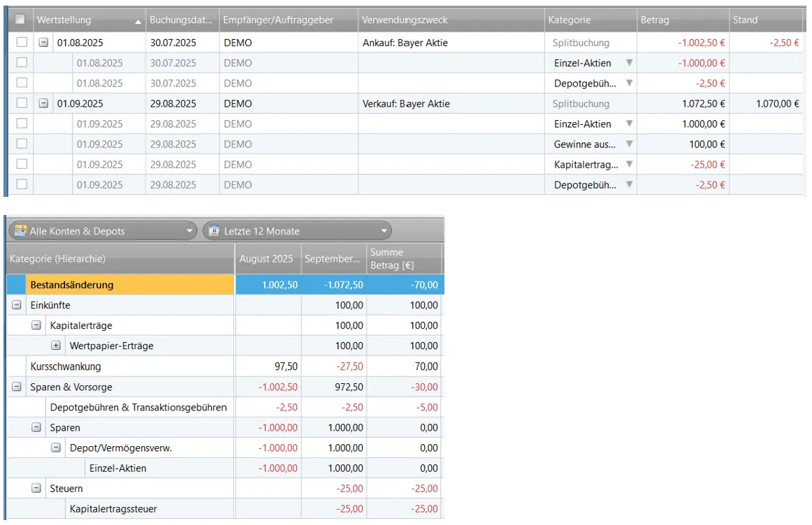
Task: Collapse the Sparen & Vorsorge category
Action: [17, 387]
